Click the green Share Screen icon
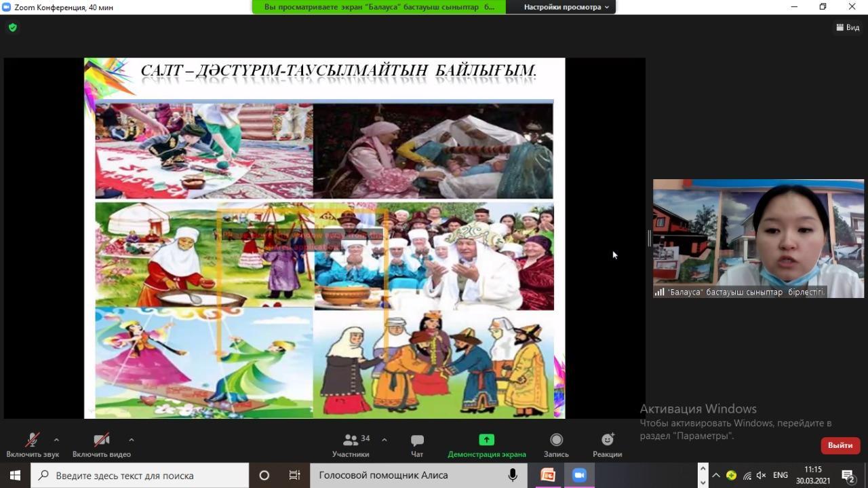This screenshot has width=868, height=488. pos(486,440)
